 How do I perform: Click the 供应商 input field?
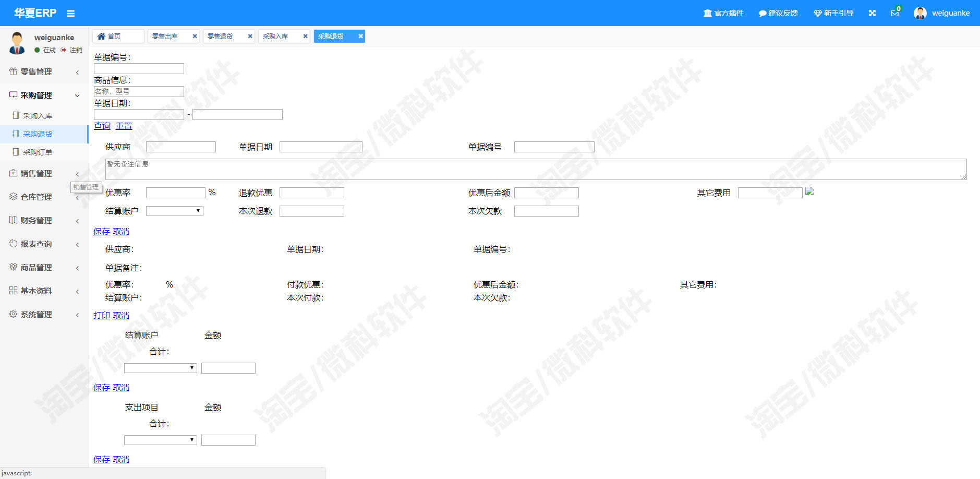pyautogui.click(x=181, y=147)
